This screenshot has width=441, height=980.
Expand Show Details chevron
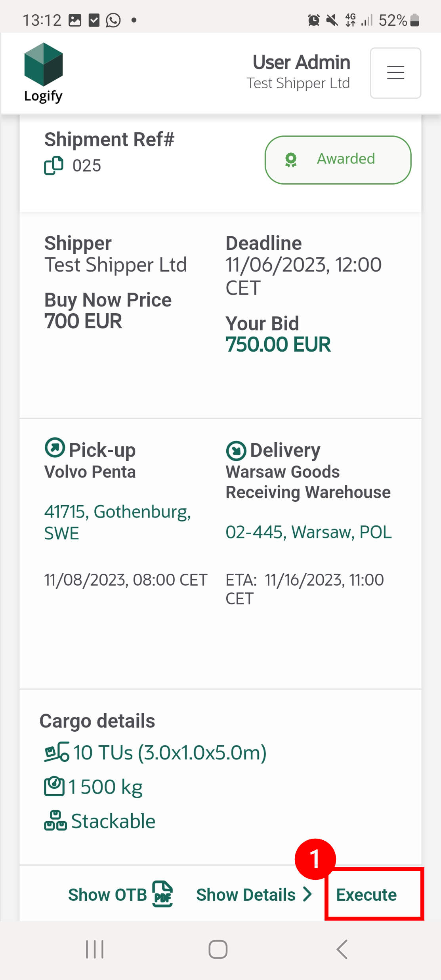click(x=307, y=894)
